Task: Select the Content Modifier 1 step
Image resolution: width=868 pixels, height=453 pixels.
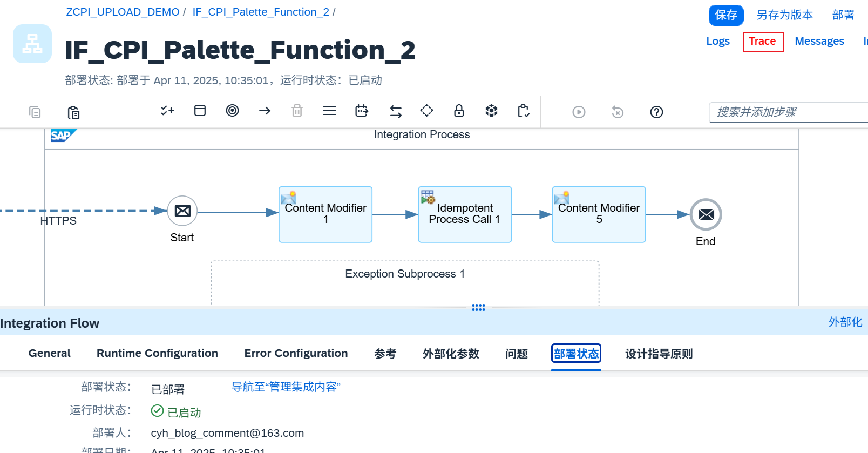Action: click(325, 214)
